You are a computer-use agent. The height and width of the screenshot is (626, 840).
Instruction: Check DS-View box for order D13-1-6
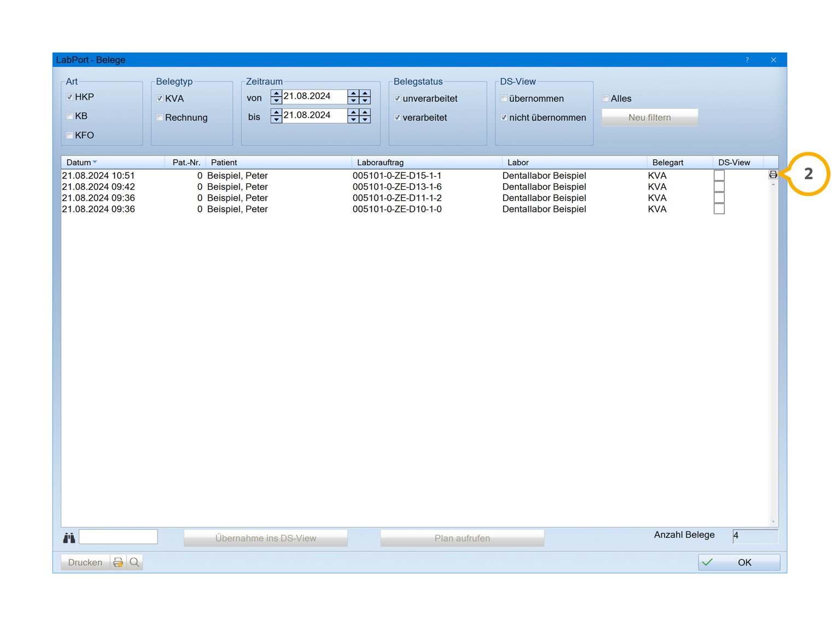(x=719, y=187)
